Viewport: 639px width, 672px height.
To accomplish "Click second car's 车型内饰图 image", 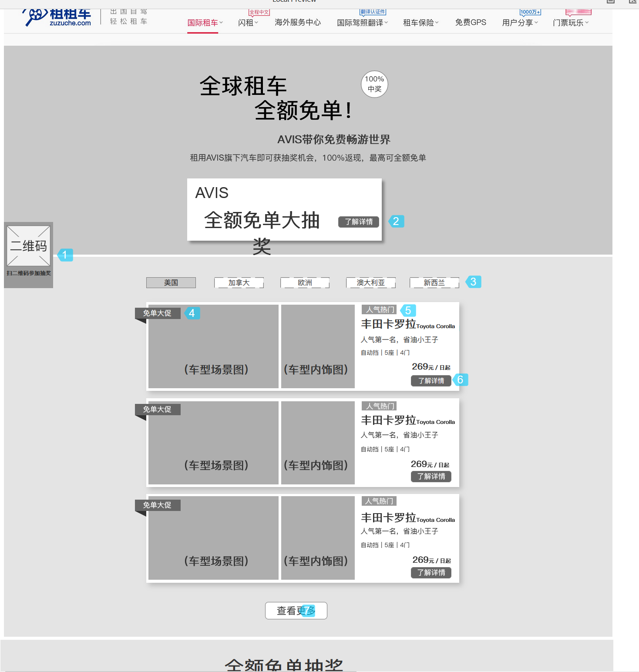I will point(318,443).
